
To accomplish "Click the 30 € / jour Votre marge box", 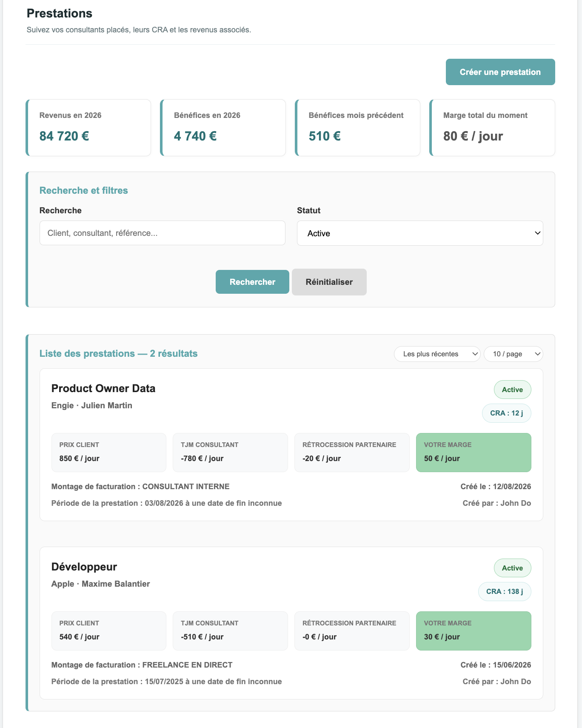I will [x=474, y=631].
